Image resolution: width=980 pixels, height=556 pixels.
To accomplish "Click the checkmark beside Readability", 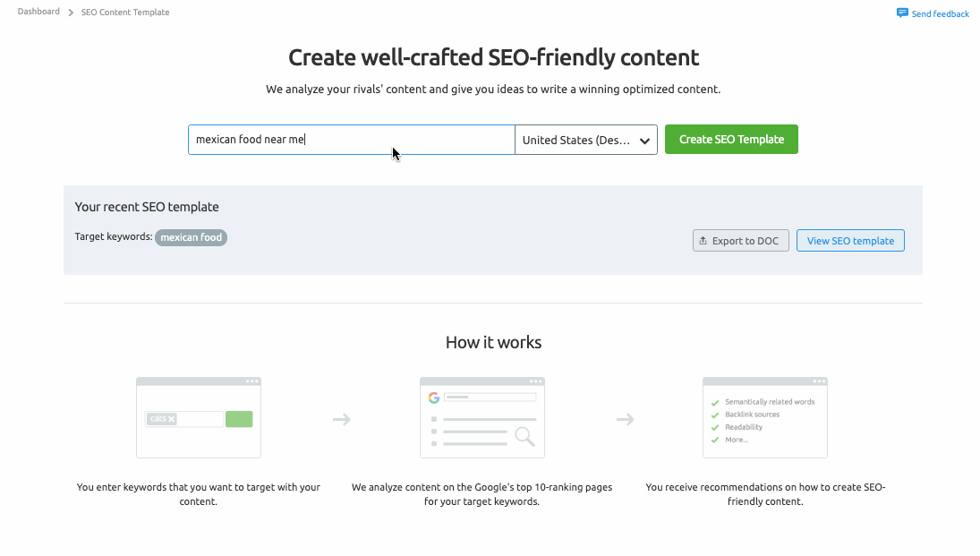I will [x=714, y=427].
